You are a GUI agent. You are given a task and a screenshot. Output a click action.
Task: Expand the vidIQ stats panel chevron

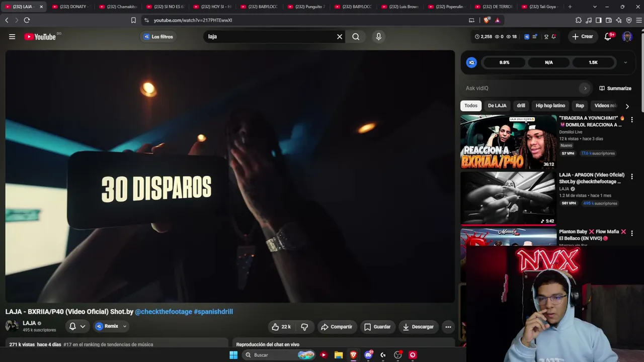coord(625,62)
